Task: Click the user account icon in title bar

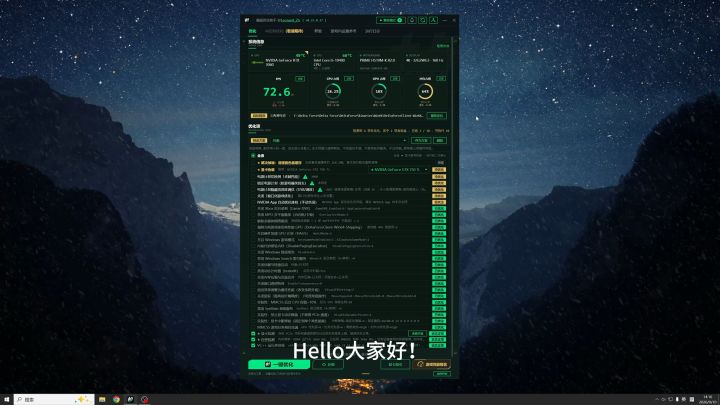Action: point(433,20)
